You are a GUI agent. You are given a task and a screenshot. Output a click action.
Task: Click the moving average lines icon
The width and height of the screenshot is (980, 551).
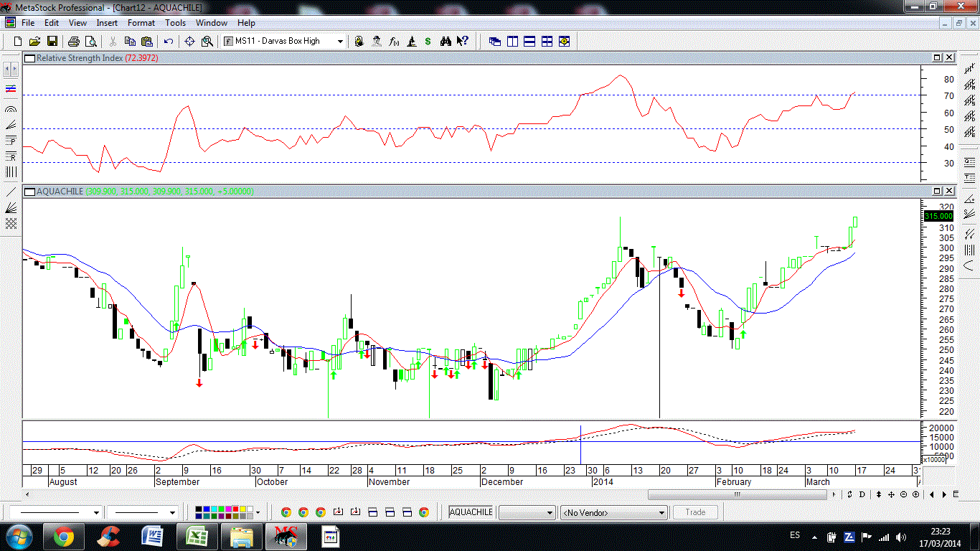[x=11, y=89]
